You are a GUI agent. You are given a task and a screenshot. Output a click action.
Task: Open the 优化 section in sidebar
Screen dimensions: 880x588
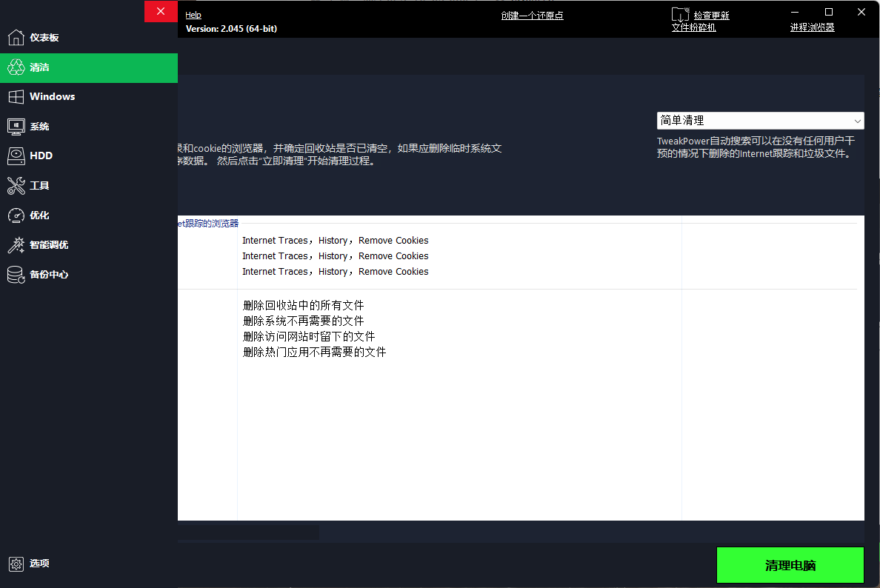click(16, 215)
